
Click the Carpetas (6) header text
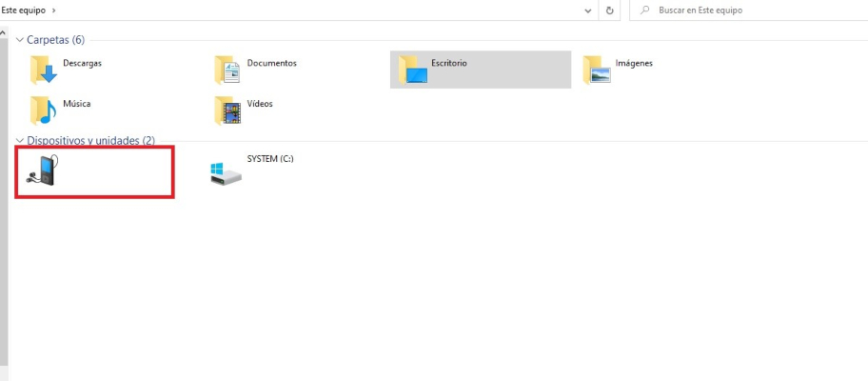pyautogui.click(x=56, y=40)
